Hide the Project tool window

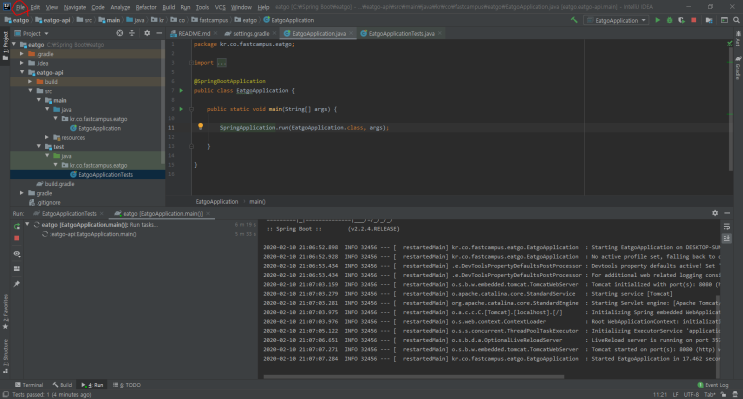point(159,33)
